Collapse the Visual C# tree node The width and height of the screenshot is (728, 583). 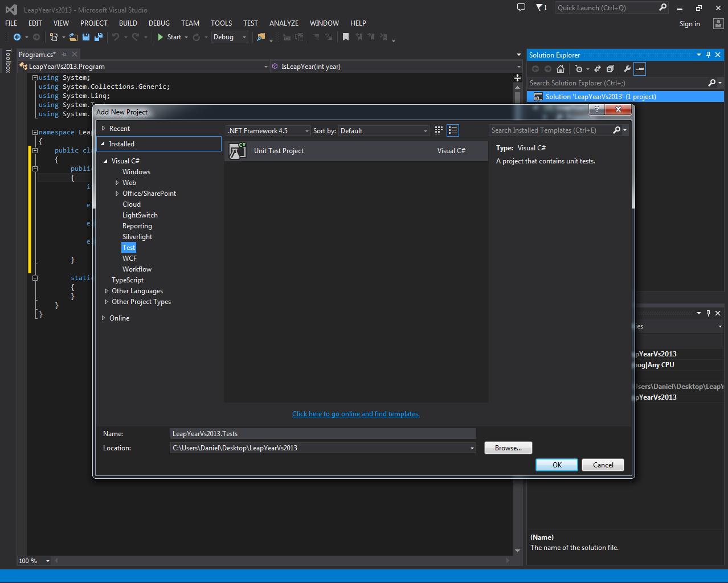(x=105, y=161)
